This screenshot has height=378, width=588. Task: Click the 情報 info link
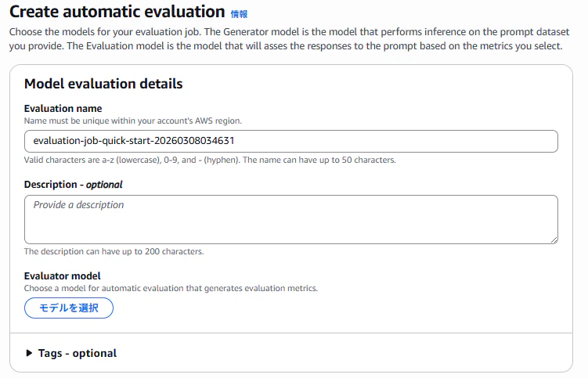[x=239, y=14]
